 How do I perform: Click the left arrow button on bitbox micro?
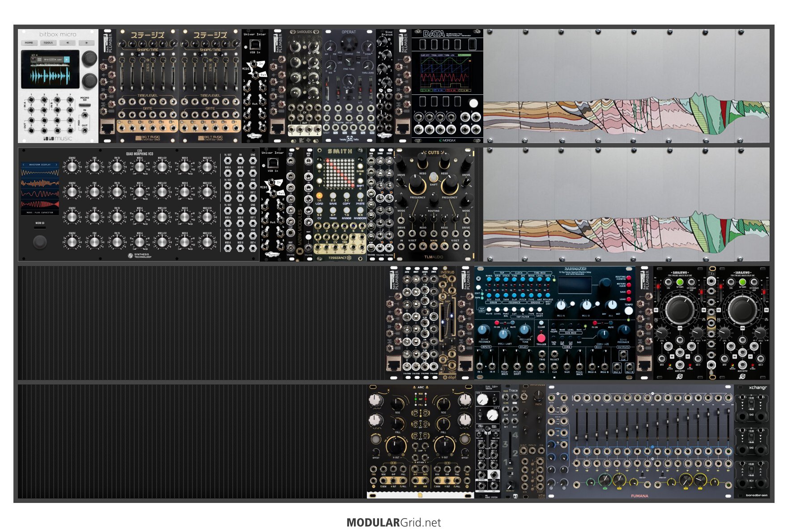(68, 43)
